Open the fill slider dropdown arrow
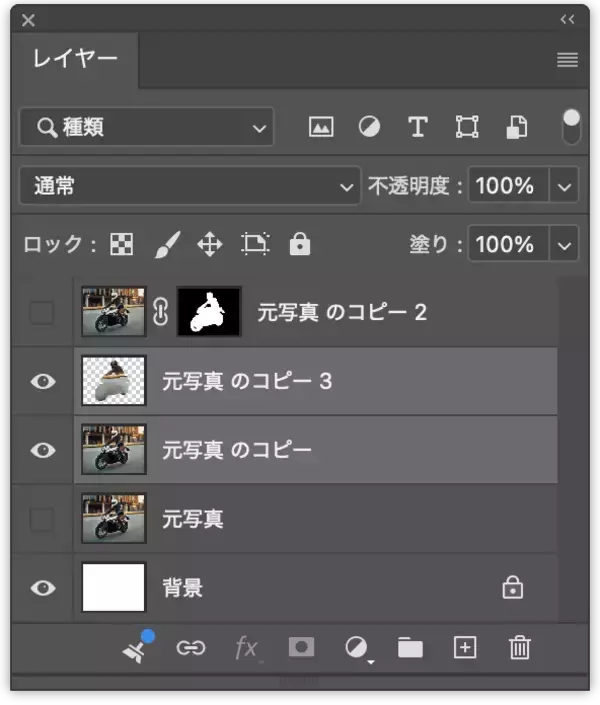 coord(564,244)
